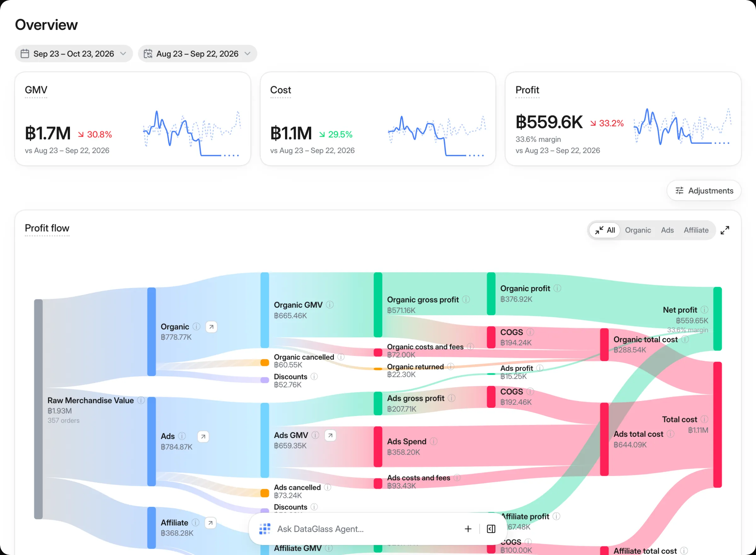Click the red Ads Spend node bar

pyautogui.click(x=378, y=447)
